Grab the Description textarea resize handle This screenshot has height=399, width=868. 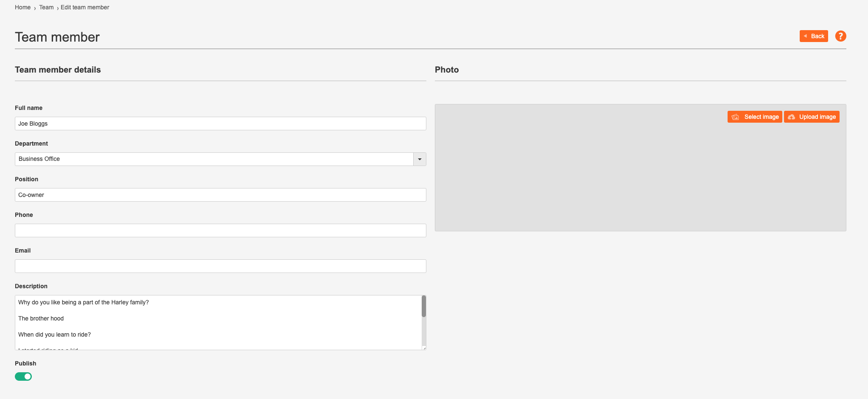pyautogui.click(x=424, y=348)
